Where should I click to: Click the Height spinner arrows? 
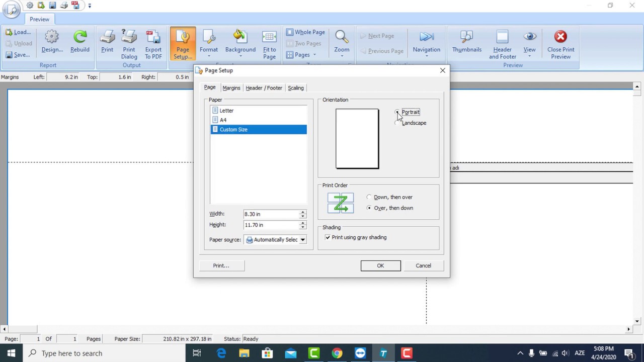tap(303, 225)
